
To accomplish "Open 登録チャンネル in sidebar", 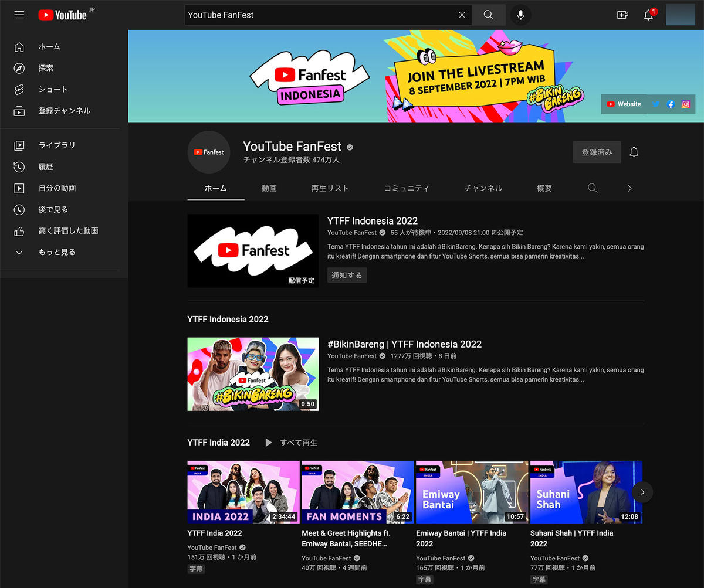I will 64,111.
